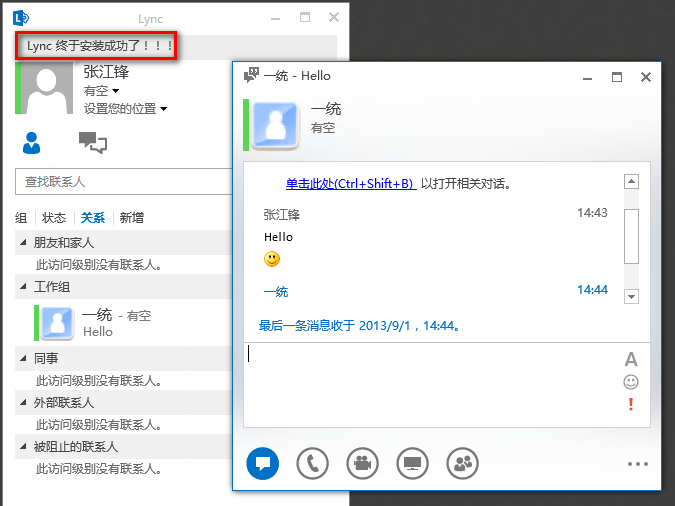This screenshot has width=675, height=506.
Task: Open the 有空 status dropdown
Action: click(101, 91)
